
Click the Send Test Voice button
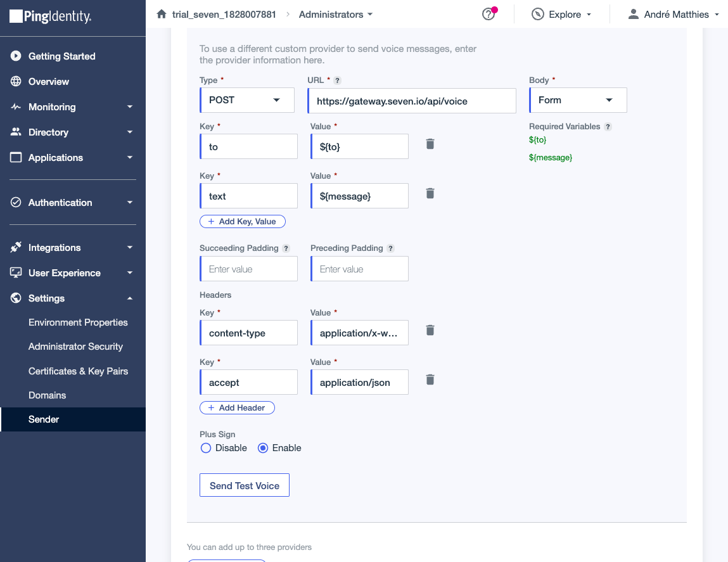click(x=244, y=485)
